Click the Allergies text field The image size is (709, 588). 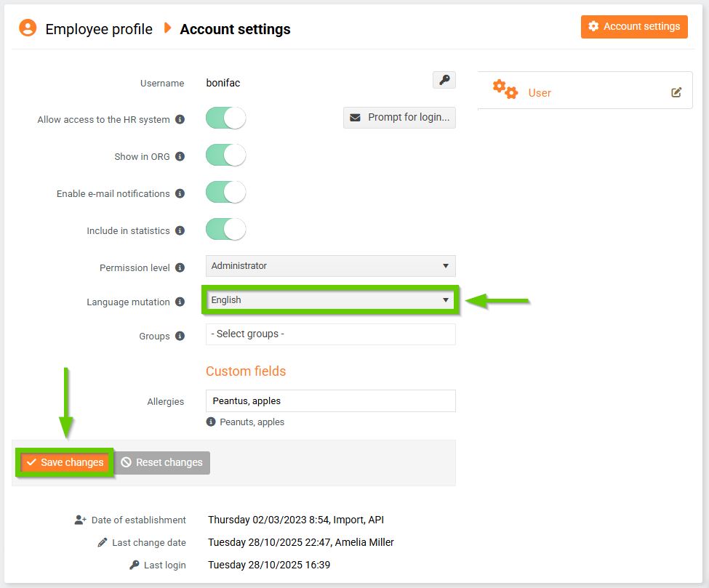pos(330,400)
